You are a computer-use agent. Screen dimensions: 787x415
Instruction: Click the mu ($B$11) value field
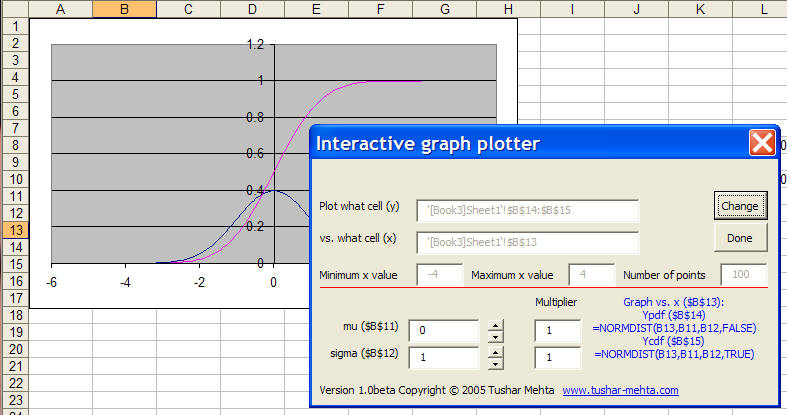click(442, 331)
